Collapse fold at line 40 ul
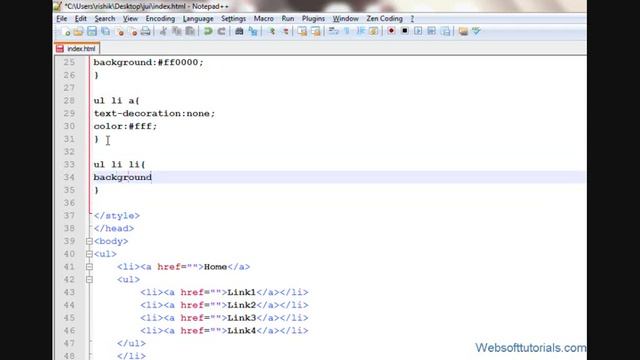The image size is (640, 360). (89, 254)
